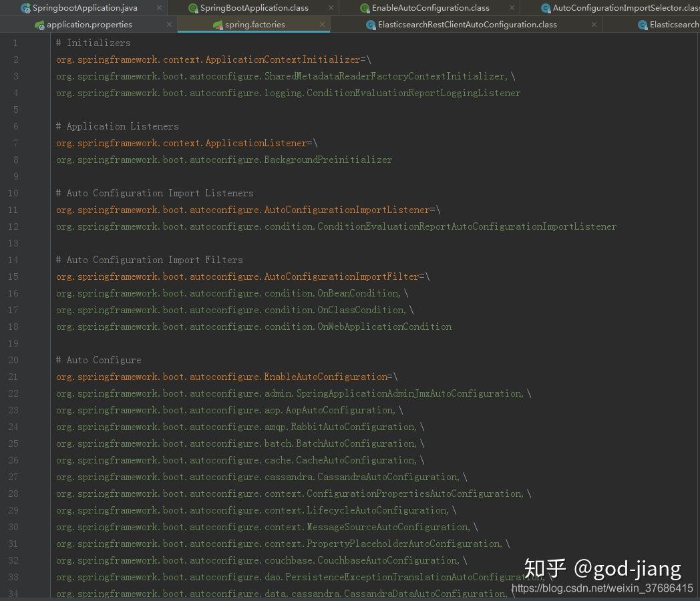Click the SpringBootApplication.class file icon
The height and width of the screenshot is (601, 700).
click(193, 8)
